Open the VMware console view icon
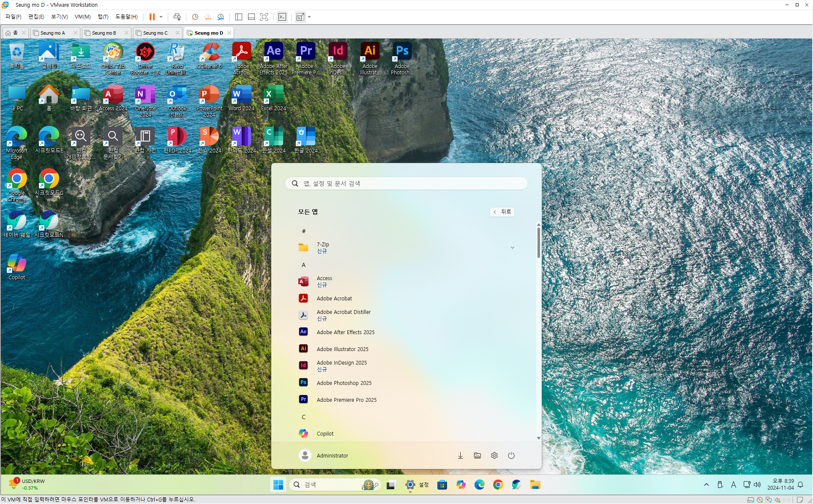The image size is (813, 504). [x=282, y=17]
